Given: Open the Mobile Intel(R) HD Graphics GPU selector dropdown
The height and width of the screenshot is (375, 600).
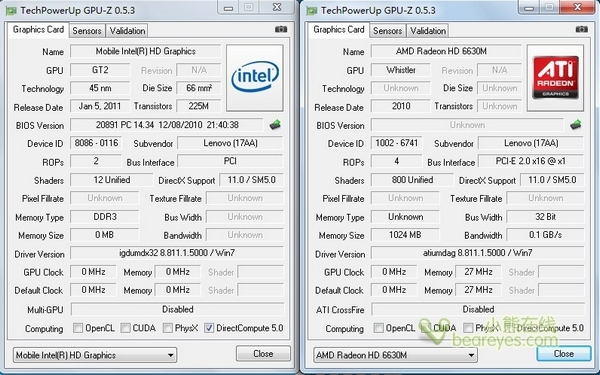Looking at the screenshot, I should [95, 355].
